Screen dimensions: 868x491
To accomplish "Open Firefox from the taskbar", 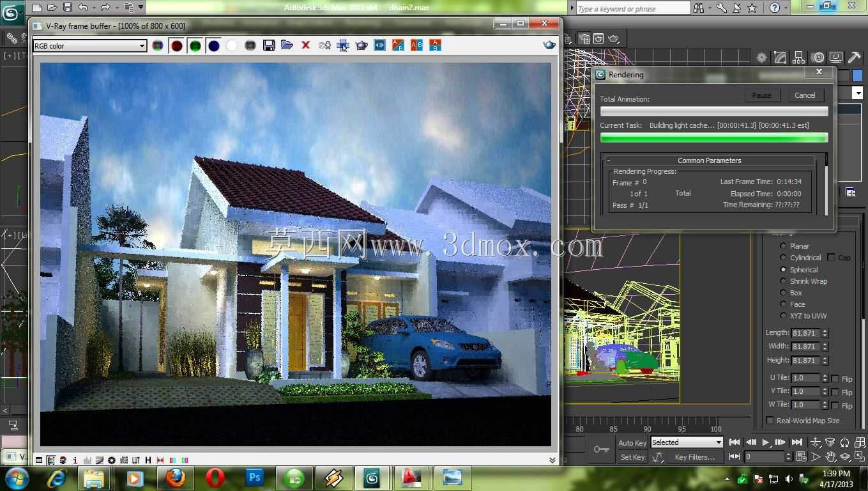I will click(175, 478).
